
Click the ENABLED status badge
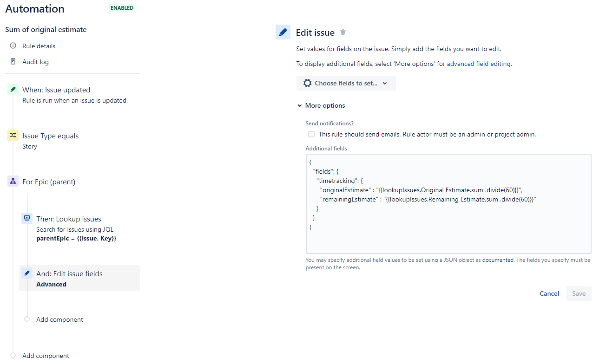coord(122,8)
